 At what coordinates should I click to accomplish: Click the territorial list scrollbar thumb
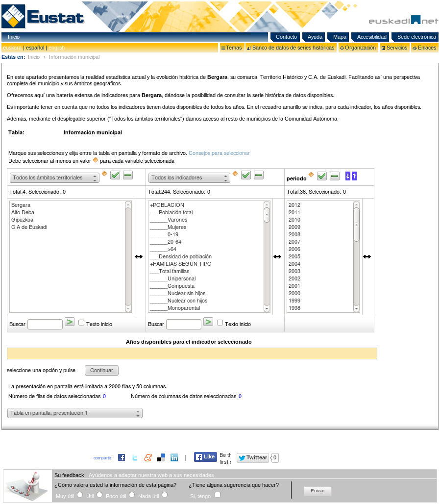coord(128,256)
